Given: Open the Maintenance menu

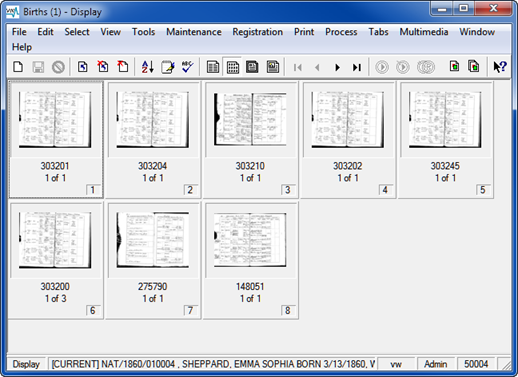Looking at the screenshot, I should coord(194,32).
